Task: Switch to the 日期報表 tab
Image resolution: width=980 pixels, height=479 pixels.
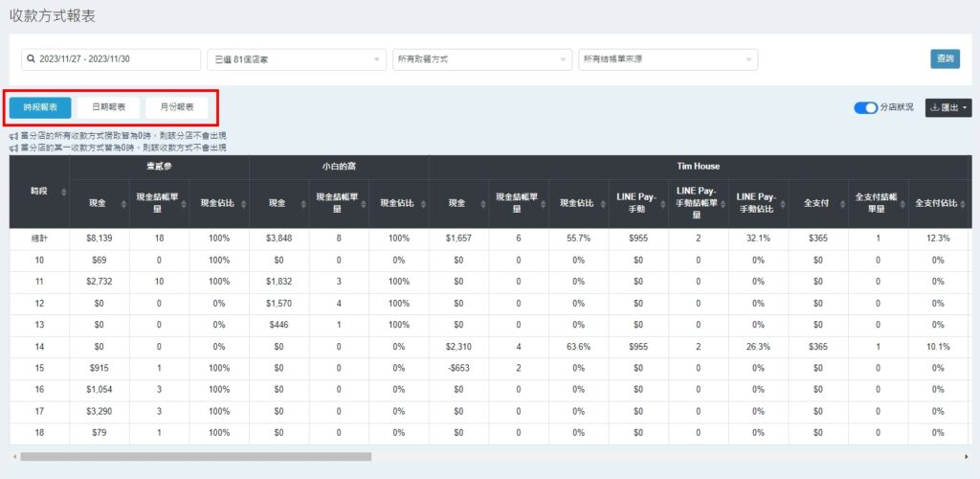Action: (x=108, y=107)
